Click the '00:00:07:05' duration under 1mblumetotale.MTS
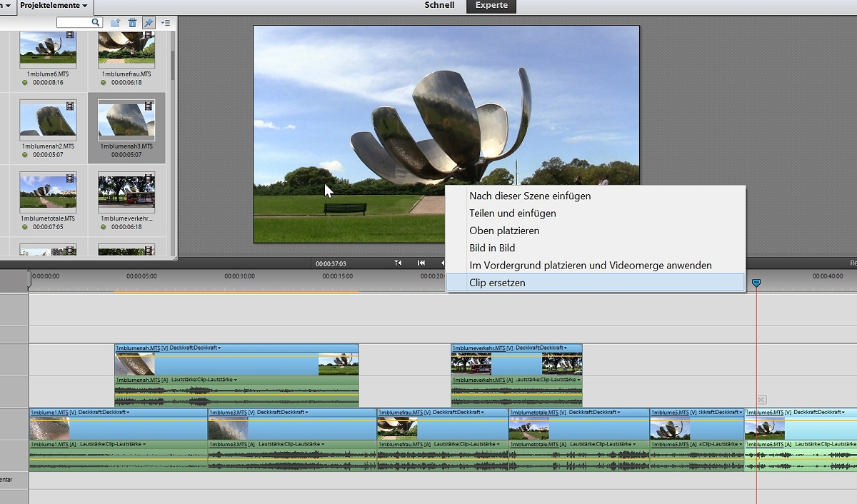The width and height of the screenshot is (857, 504). click(x=48, y=227)
